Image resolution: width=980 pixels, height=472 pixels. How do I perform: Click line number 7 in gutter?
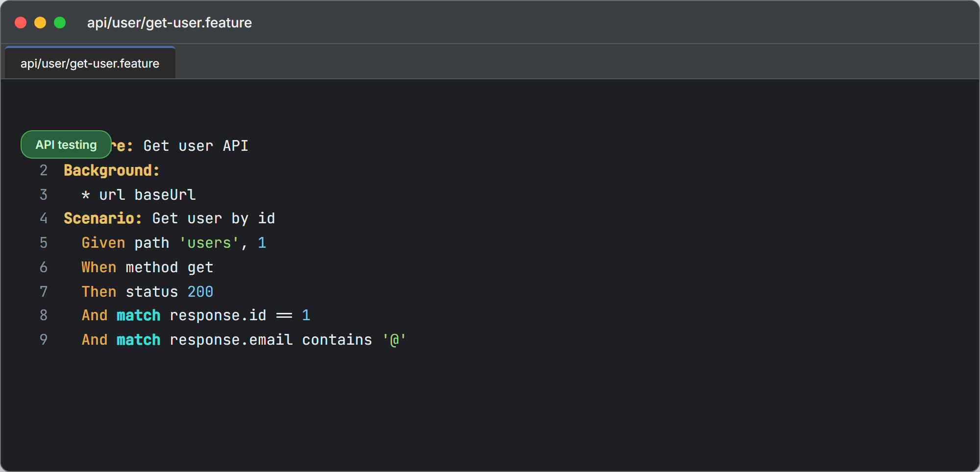44,292
